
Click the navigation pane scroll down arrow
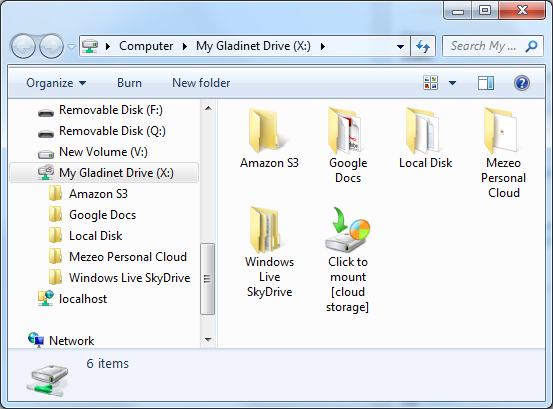pyautogui.click(x=208, y=340)
